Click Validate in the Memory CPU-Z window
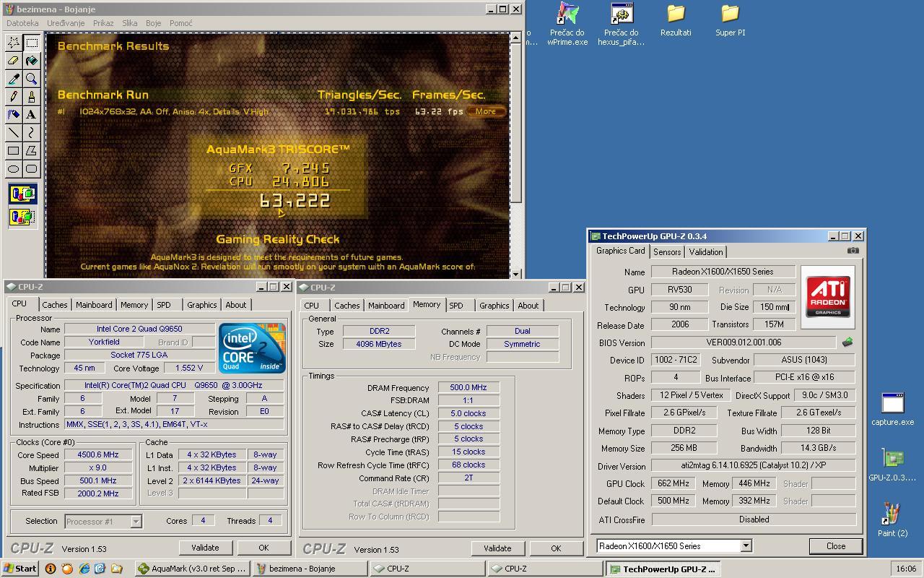Viewport: 924px width, 578px height. pos(497,548)
